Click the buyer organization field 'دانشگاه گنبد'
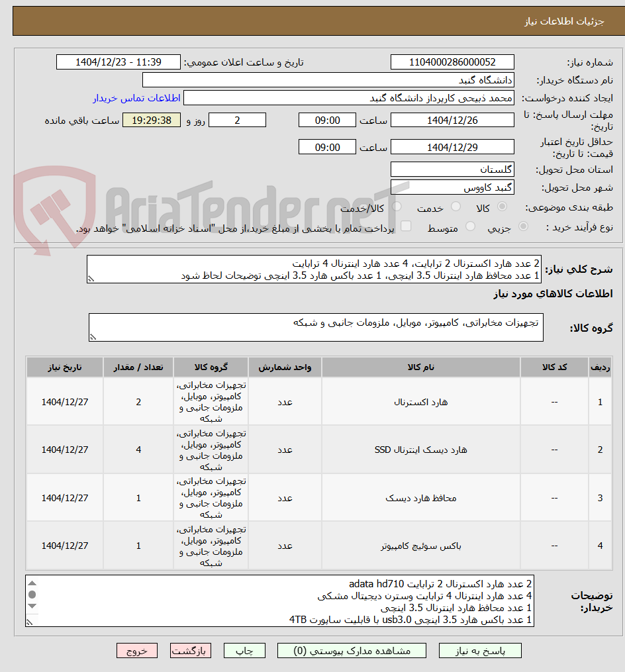625x672 pixels. pyautogui.click(x=328, y=80)
